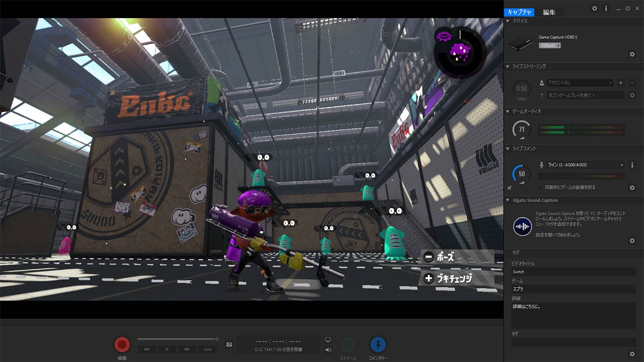The height and width of the screenshot is (362, 644).
Task: Click the stream title field すごいゲームプレイを見て
Action: coord(586,95)
